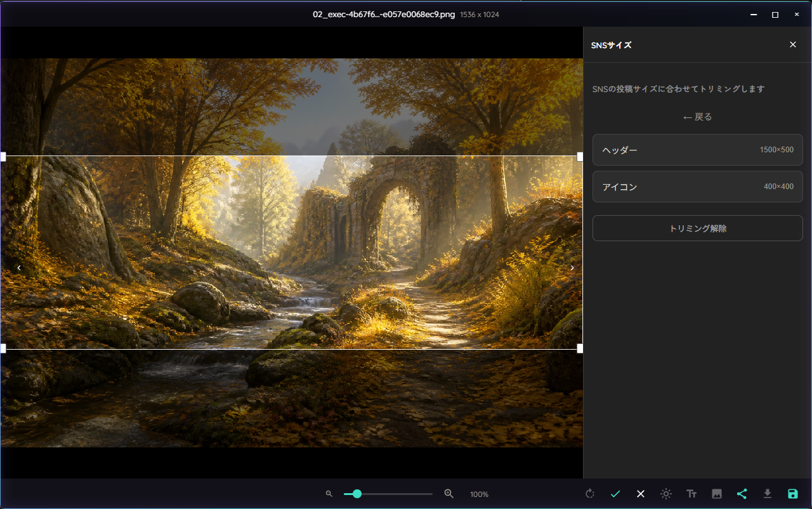
Task: Click the download icon
Action: coord(768,494)
